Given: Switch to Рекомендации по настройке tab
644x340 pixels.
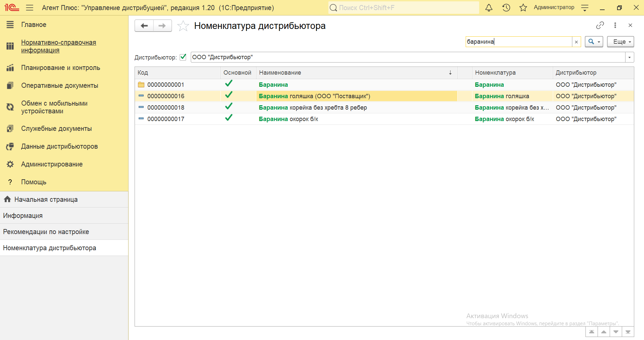Looking at the screenshot, I should tap(64, 232).
